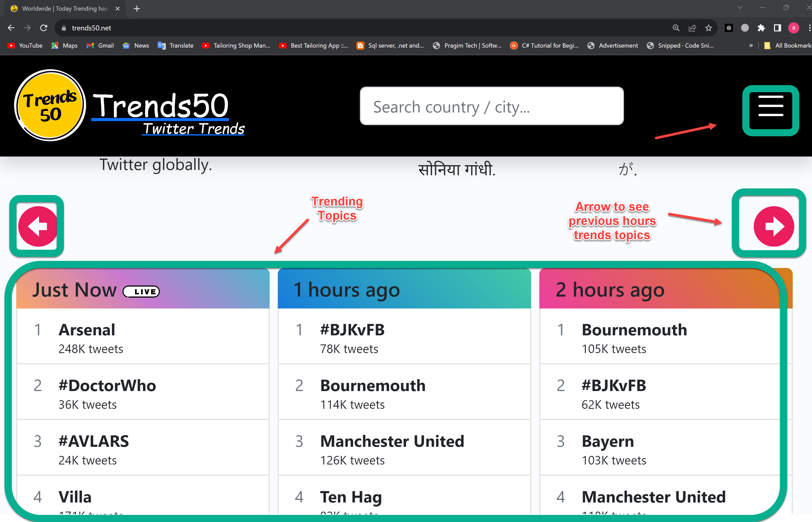Open the YouTube bookmark
This screenshot has height=522, width=812.
(x=25, y=45)
